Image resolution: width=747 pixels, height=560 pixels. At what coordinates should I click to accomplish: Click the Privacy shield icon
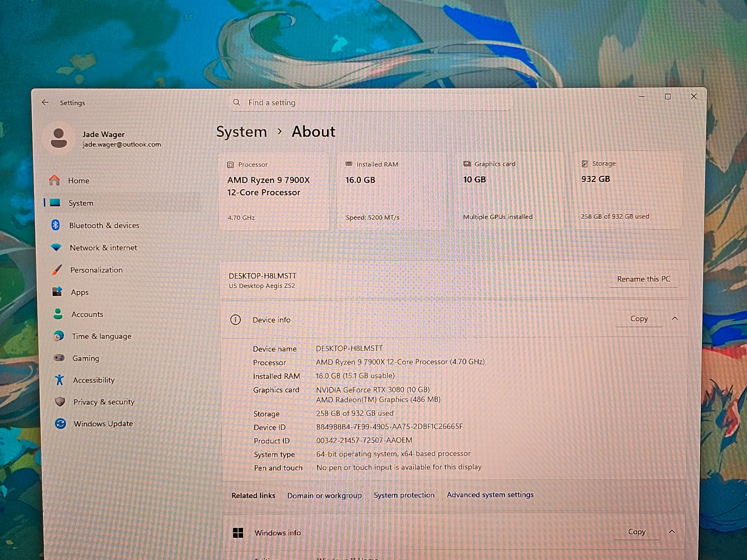[x=60, y=401]
